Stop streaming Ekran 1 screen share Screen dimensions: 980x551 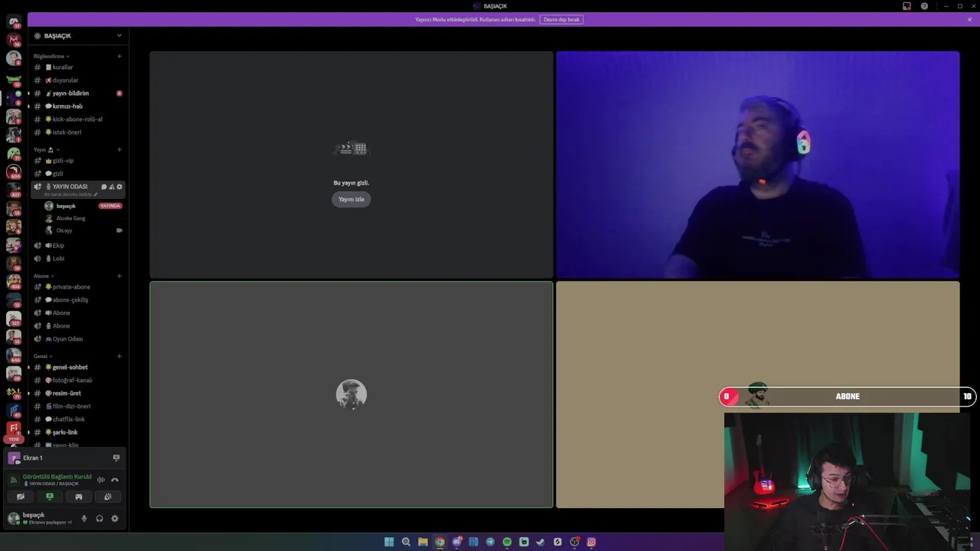[116, 458]
